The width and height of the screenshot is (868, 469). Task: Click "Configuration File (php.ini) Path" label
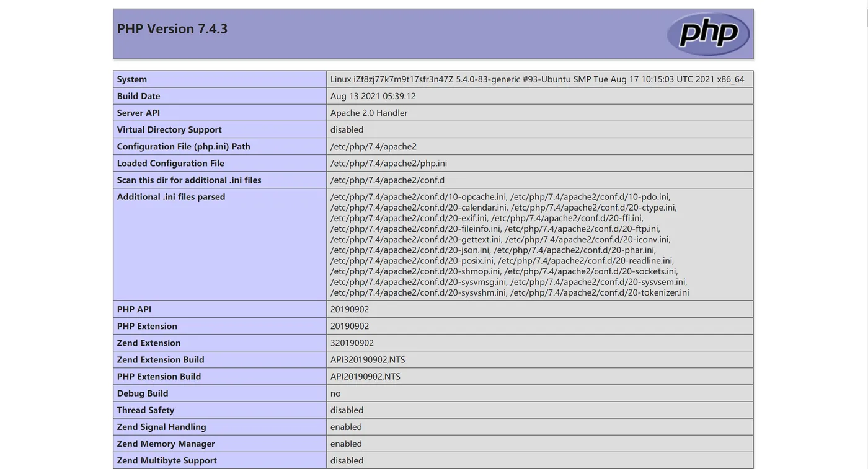point(184,146)
